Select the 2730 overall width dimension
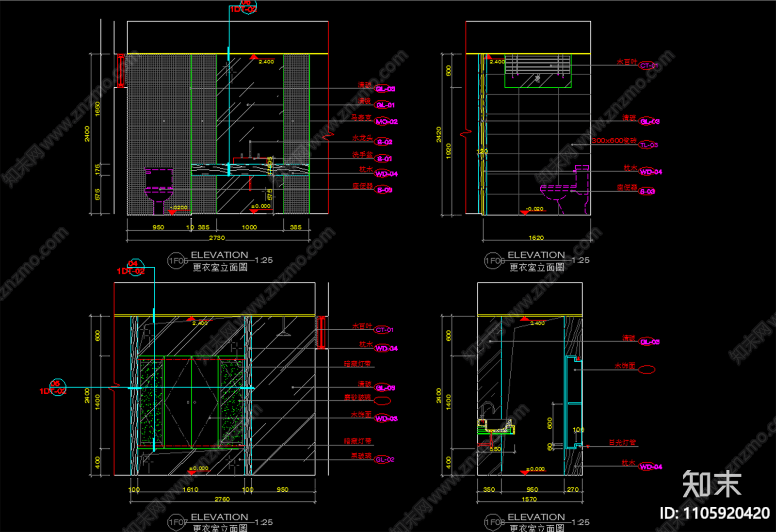 217,238
